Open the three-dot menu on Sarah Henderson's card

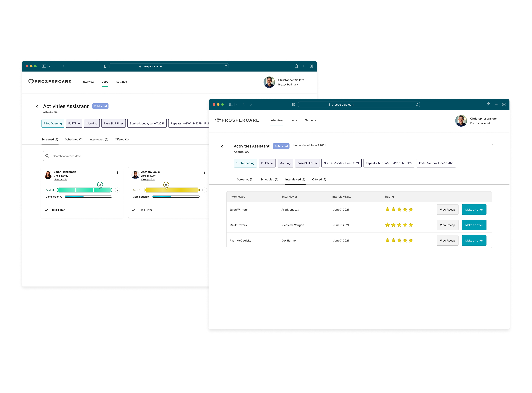click(117, 172)
